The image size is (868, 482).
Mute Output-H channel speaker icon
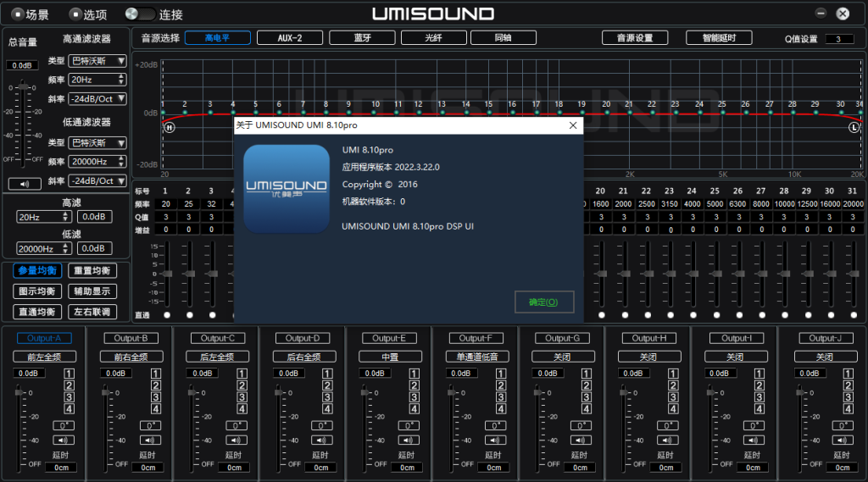[668, 440]
